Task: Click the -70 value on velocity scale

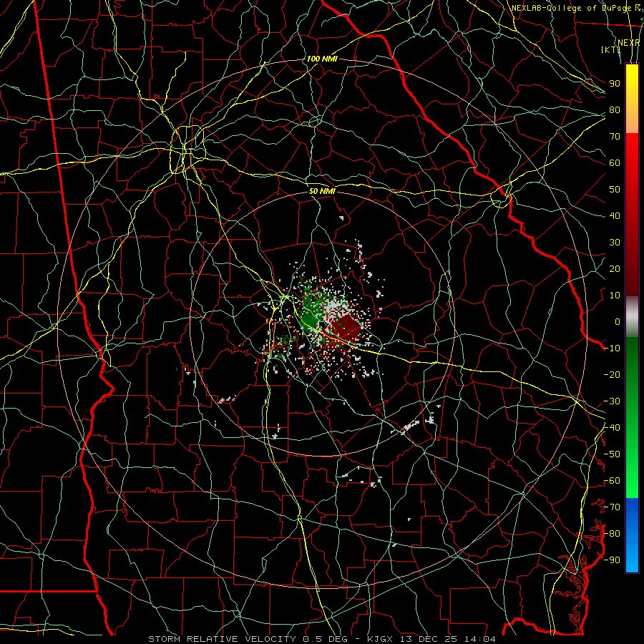Action: [612, 507]
